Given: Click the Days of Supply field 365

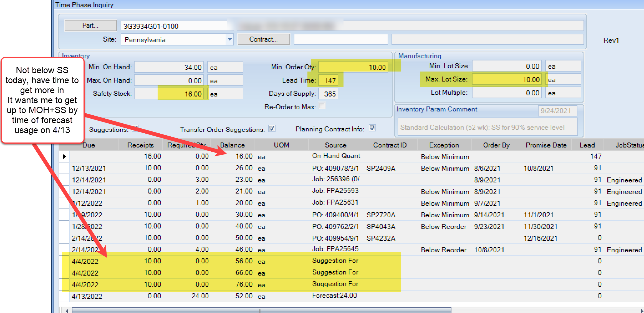Looking at the screenshot, I should click(328, 94).
